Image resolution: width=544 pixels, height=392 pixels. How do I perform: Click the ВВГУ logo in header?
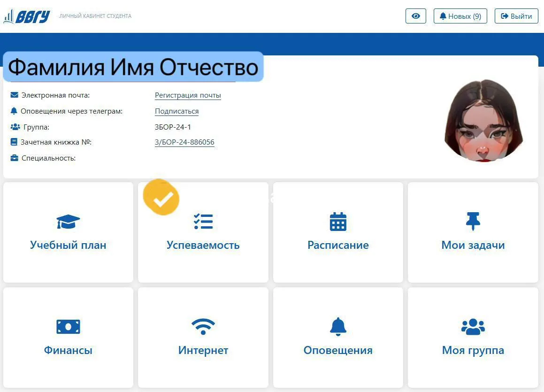[x=27, y=16]
